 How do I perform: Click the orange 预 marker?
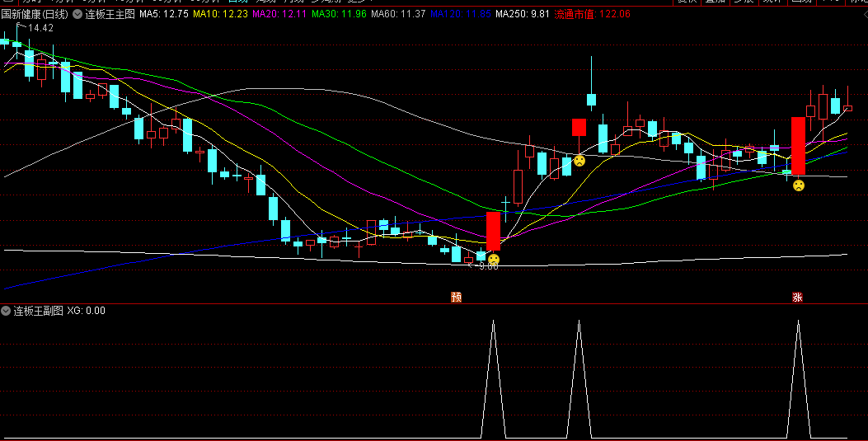[456, 297]
